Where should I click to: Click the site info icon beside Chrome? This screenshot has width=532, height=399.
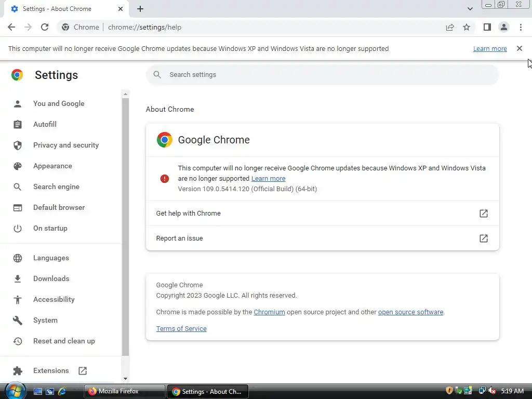pyautogui.click(x=65, y=27)
